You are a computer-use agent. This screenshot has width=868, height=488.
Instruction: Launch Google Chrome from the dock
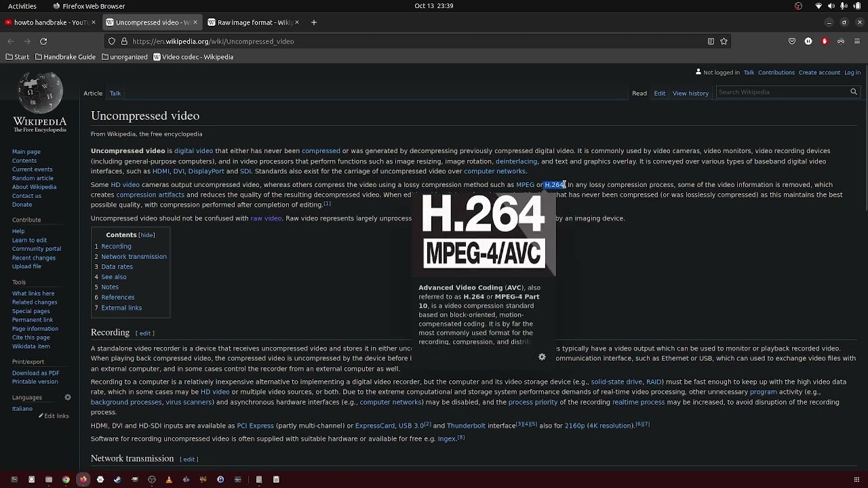pyautogui.click(x=66, y=479)
